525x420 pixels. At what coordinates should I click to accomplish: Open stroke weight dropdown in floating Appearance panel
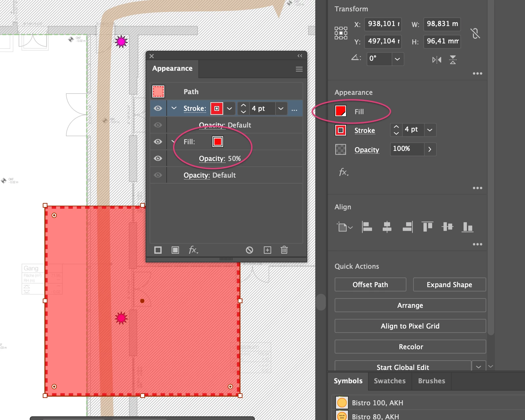[x=281, y=109]
